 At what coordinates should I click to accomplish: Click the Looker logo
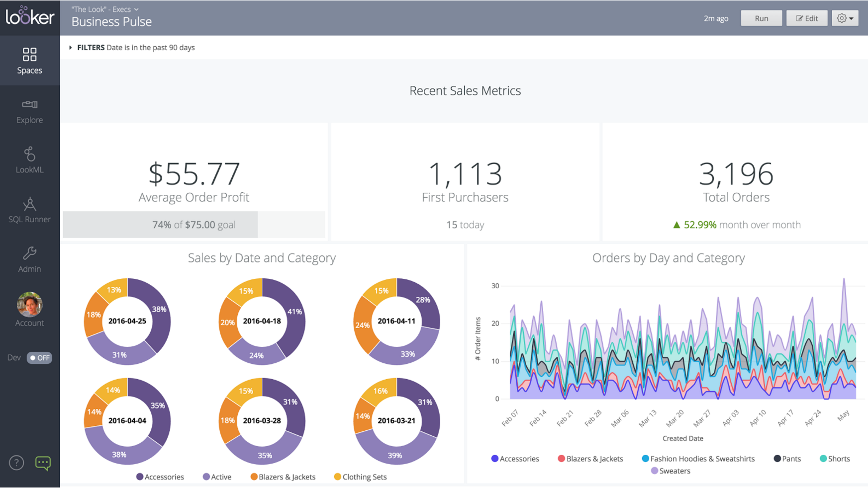pos(29,17)
